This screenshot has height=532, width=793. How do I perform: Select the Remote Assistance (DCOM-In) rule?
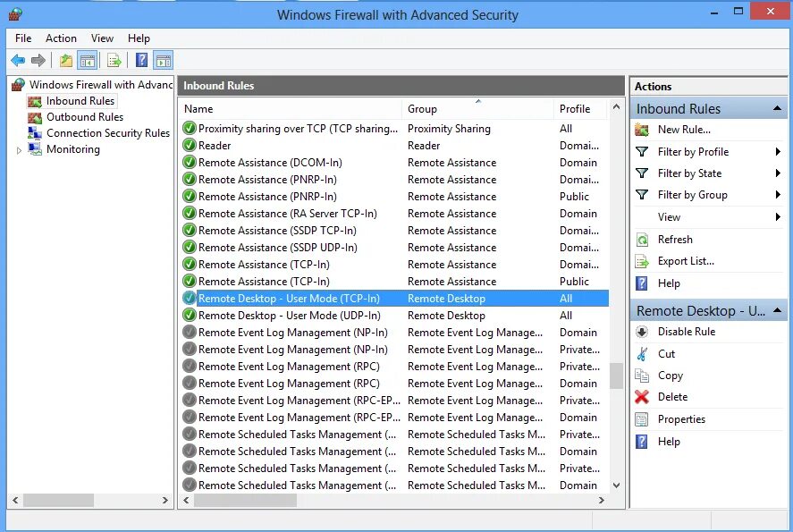pos(394,163)
